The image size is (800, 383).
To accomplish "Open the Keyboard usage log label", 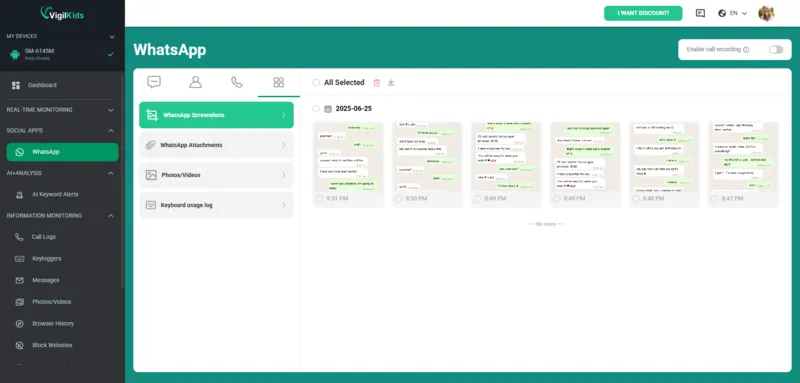I will (x=186, y=205).
